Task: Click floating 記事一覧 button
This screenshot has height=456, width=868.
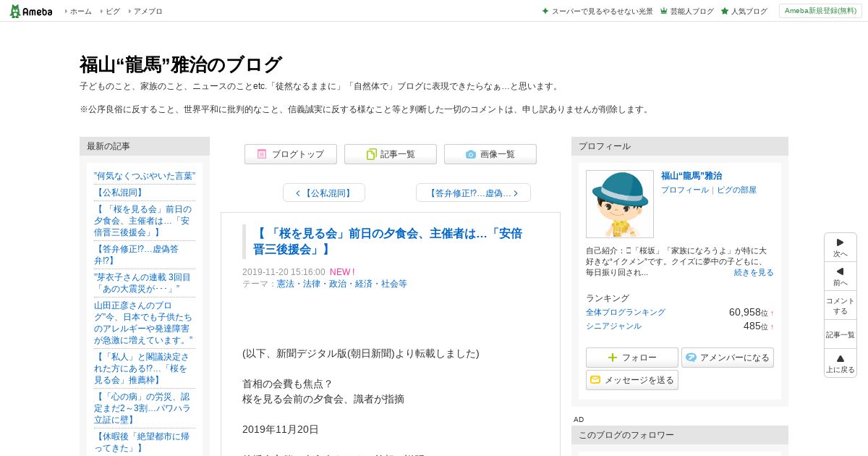Action: pos(841,334)
